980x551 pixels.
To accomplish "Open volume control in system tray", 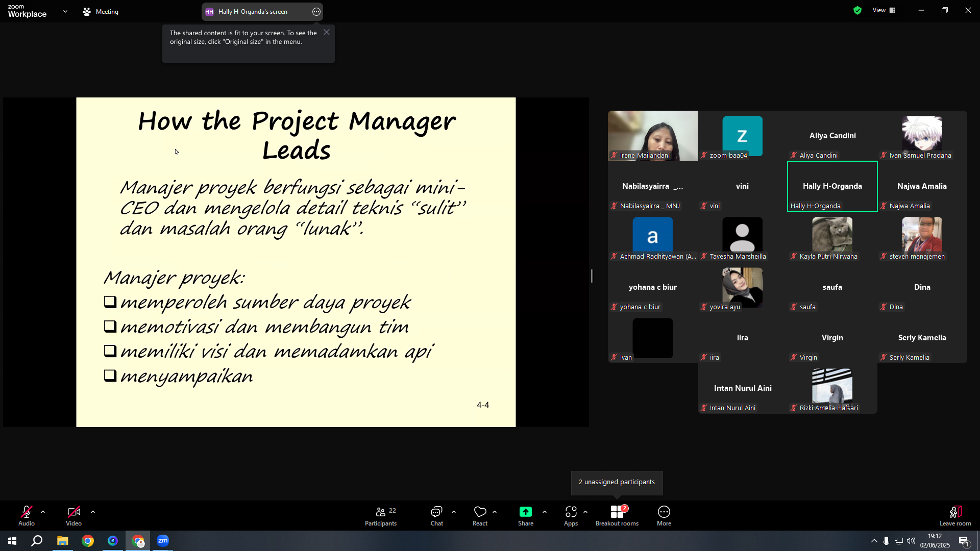I will coord(911,541).
